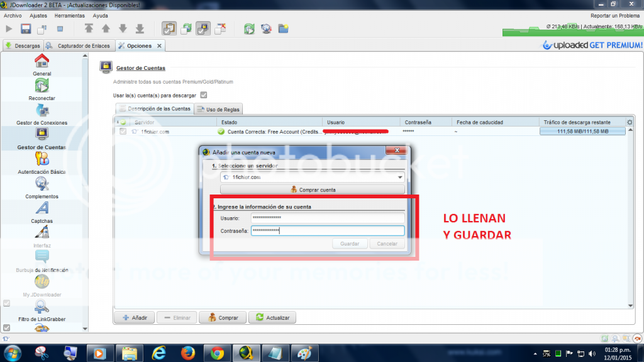Open the Ayuda menu
This screenshot has height=362, width=644.
pyautogui.click(x=100, y=16)
